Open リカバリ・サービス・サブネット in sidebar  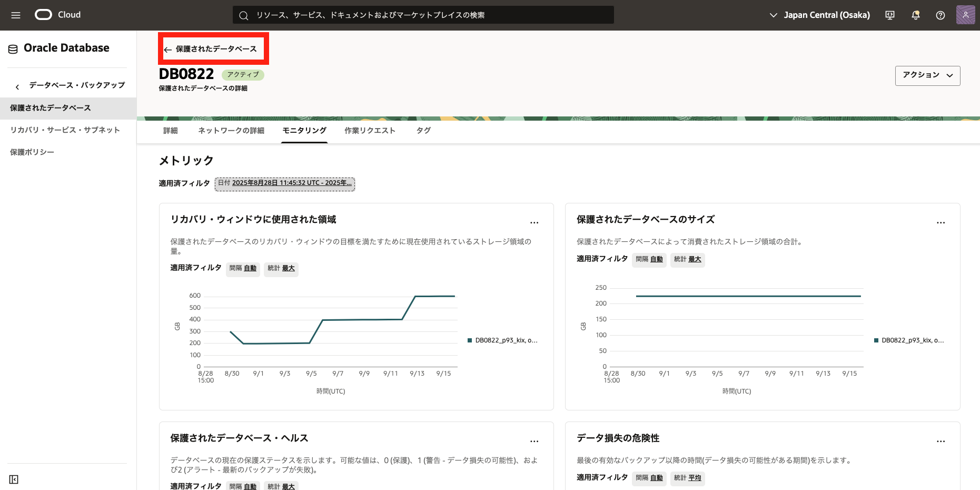tap(65, 130)
